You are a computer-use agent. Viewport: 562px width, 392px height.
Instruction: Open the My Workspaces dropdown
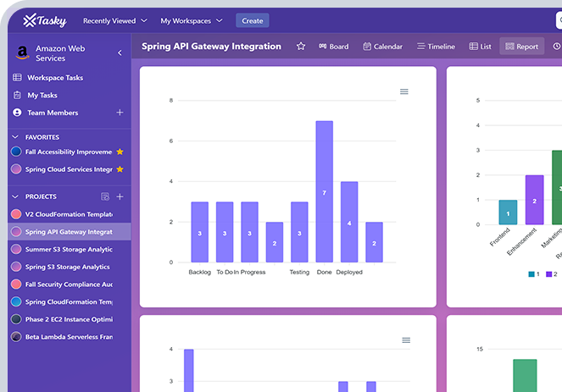[x=192, y=20]
